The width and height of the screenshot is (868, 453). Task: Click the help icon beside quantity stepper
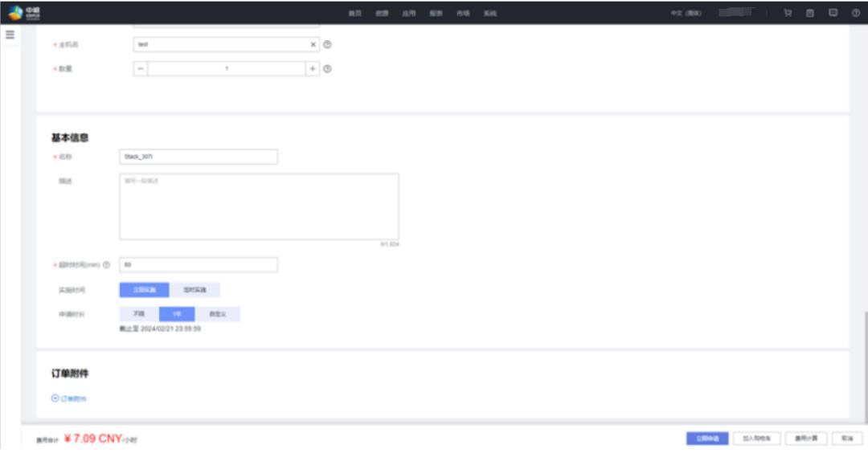click(327, 68)
